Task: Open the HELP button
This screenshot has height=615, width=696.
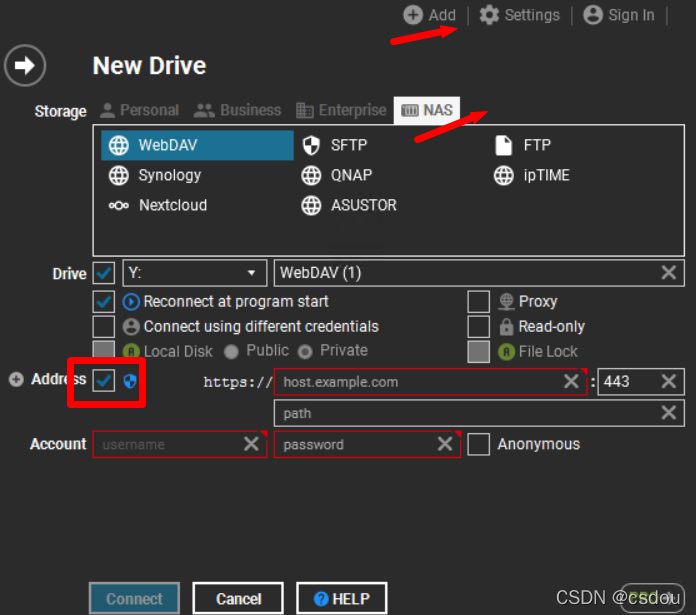Action: [x=342, y=599]
